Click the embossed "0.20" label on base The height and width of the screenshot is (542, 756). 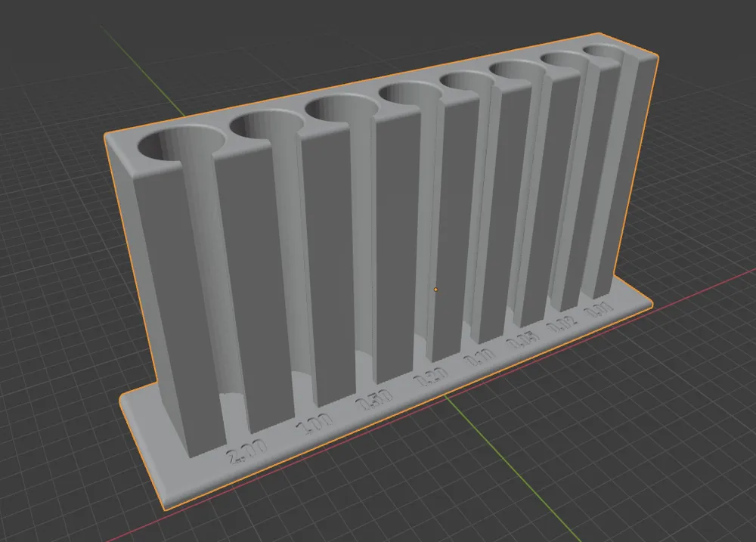(431, 376)
